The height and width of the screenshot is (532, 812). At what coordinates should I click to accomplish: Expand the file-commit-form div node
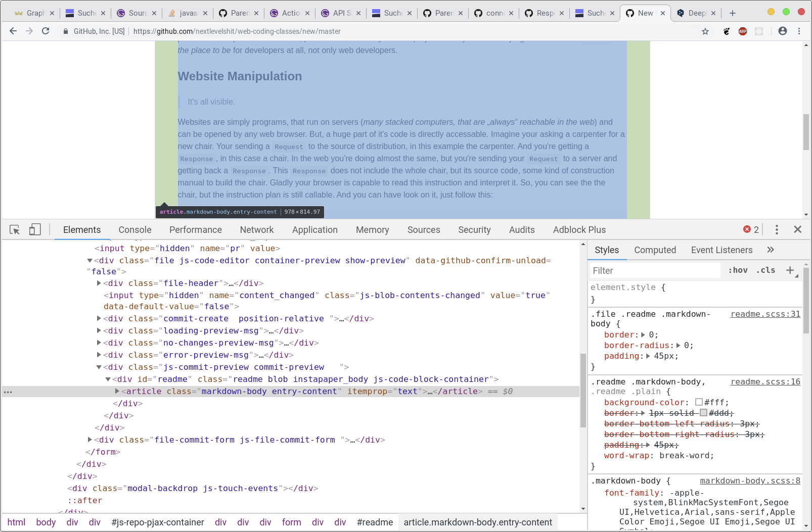(90, 440)
